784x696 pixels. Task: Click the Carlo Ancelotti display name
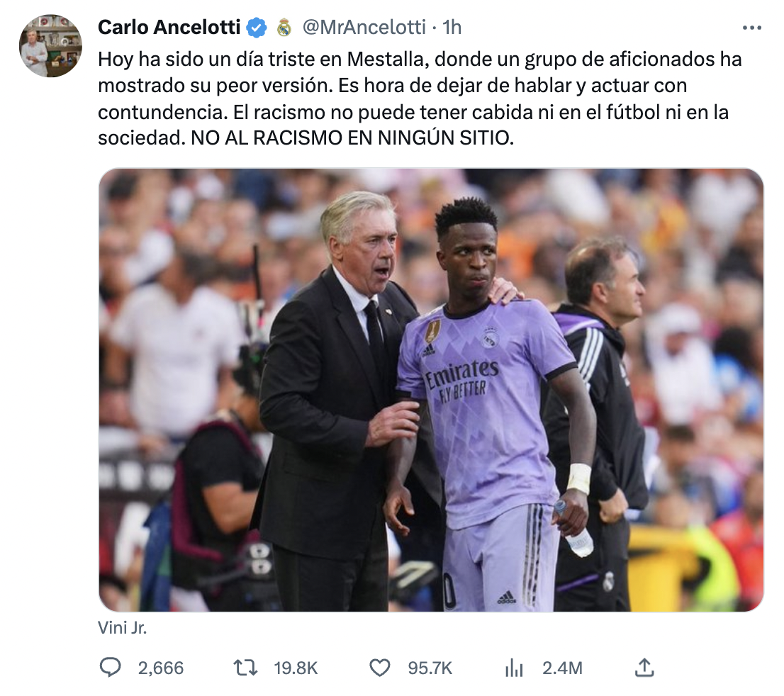pyautogui.click(x=169, y=28)
